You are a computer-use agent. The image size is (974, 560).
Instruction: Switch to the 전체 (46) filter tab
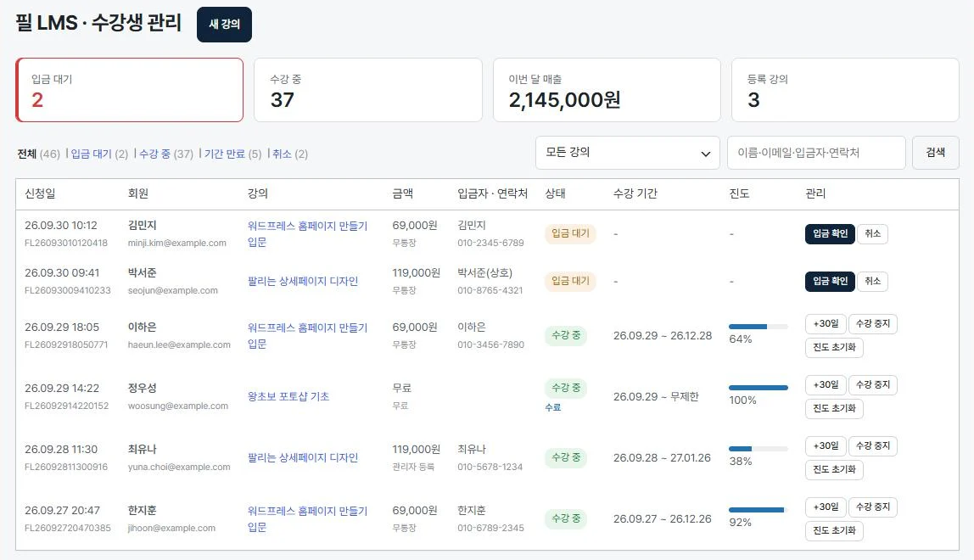pos(38,154)
